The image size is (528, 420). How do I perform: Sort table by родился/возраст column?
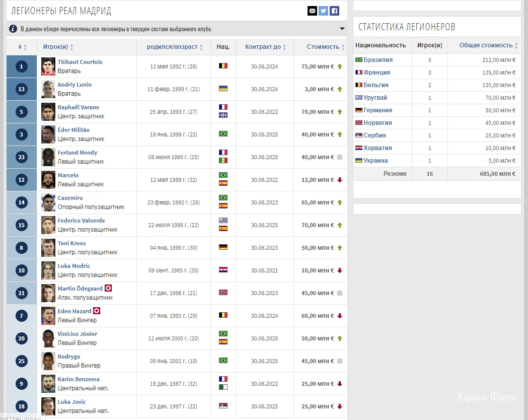[x=175, y=47]
